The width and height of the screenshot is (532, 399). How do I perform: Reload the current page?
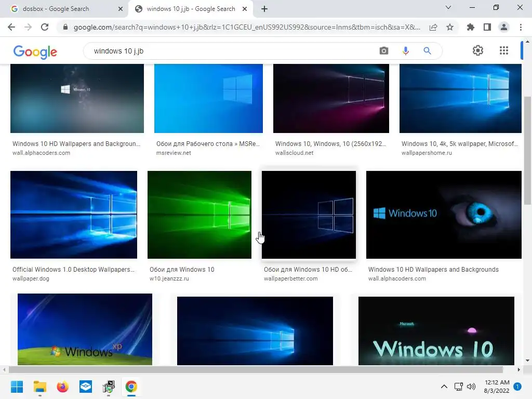[45, 27]
